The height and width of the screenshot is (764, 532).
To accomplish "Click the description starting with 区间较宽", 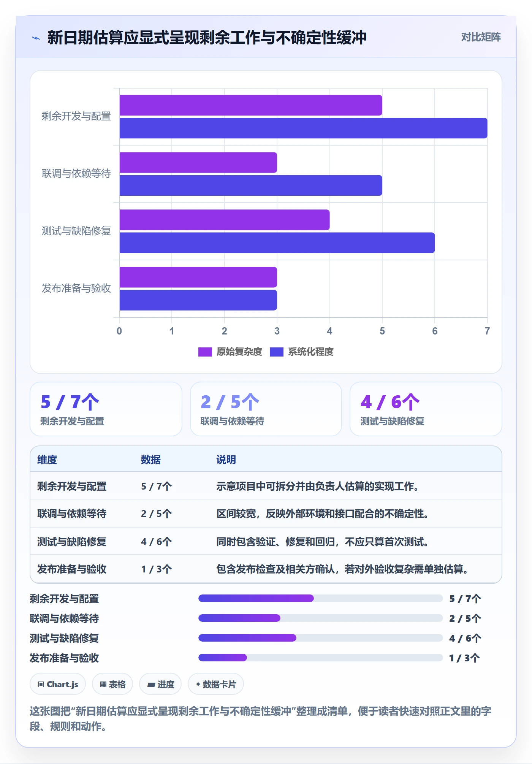I will pyautogui.click(x=323, y=514).
